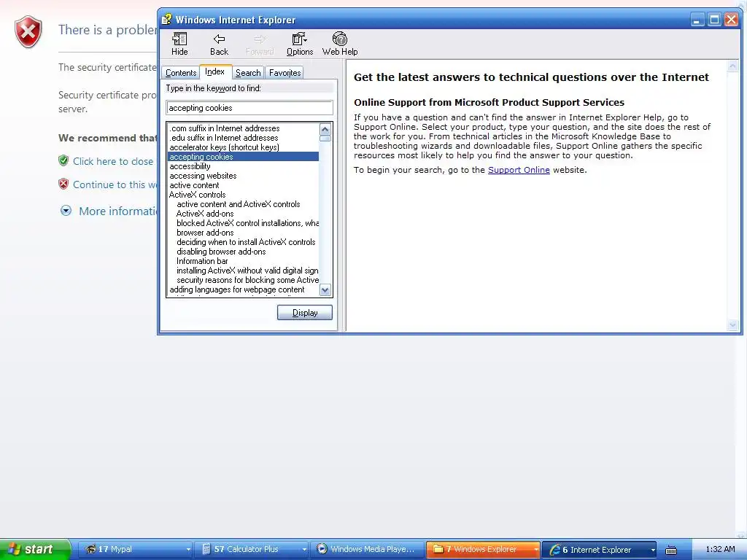Open the Options toolbar menu
The height and width of the screenshot is (560, 747).
300,44
